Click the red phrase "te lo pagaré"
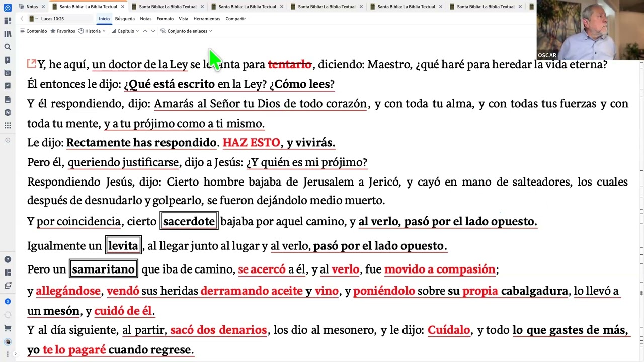644x362 pixels. pos(74,350)
